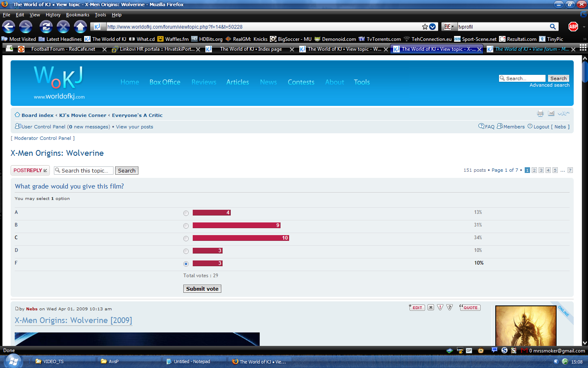Screen dimensions: 588x368
Task: Select grade F radio button
Action: coord(186,264)
